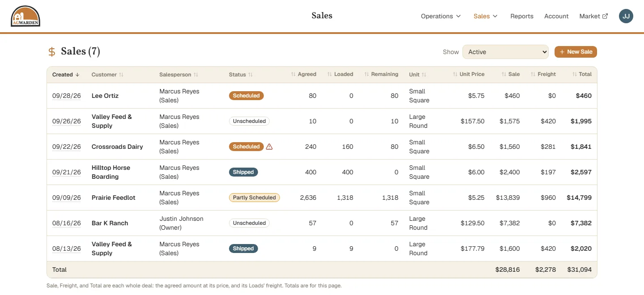Viewport: 644px width, 295px height.
Task: Sort by Sale column sort icon
Action: 504,74
